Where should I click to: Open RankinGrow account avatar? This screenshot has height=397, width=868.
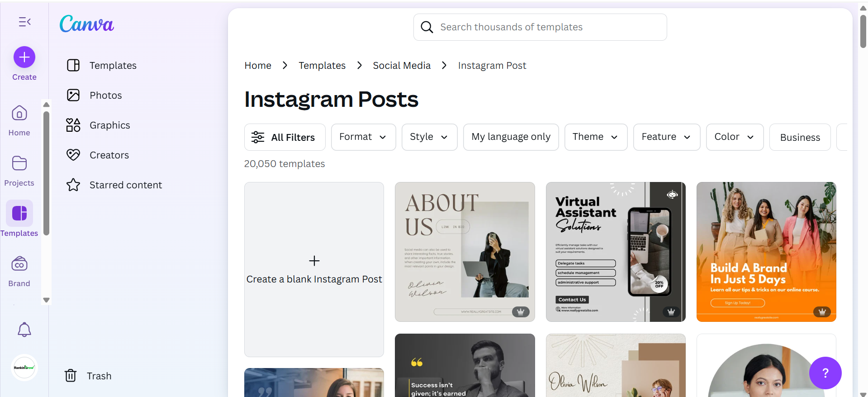pos(24,367)
